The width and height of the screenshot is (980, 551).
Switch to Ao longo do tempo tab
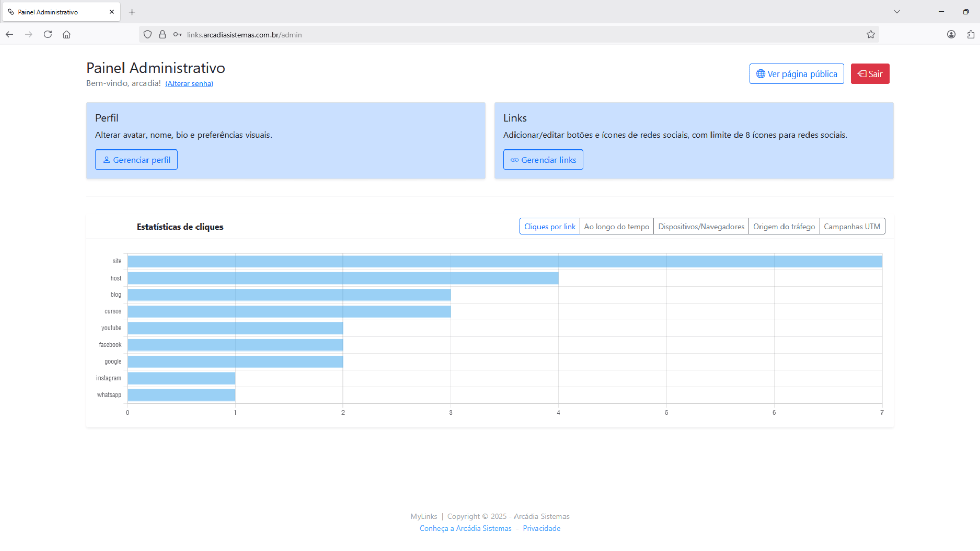coord(617,227)
